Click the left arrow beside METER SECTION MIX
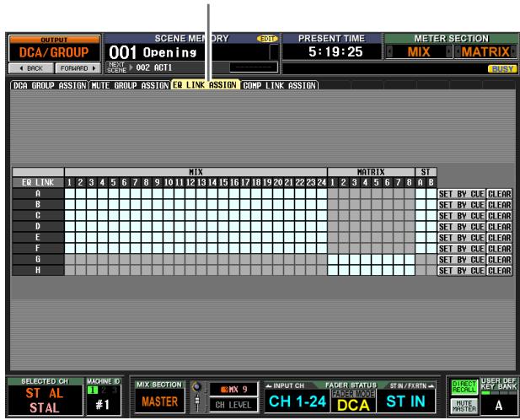The width and height of the screenshot is (520, 420). [x=389, y=51]
